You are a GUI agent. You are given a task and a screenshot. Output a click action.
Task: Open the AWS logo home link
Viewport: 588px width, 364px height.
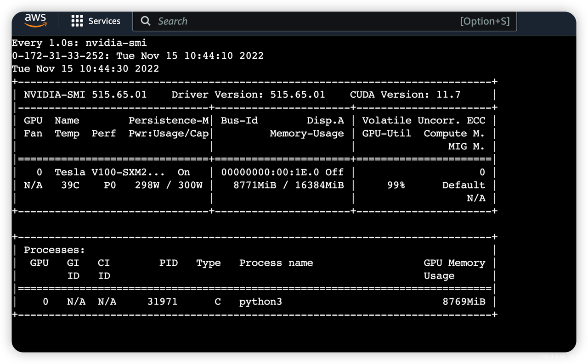click(x=35, y=21)
